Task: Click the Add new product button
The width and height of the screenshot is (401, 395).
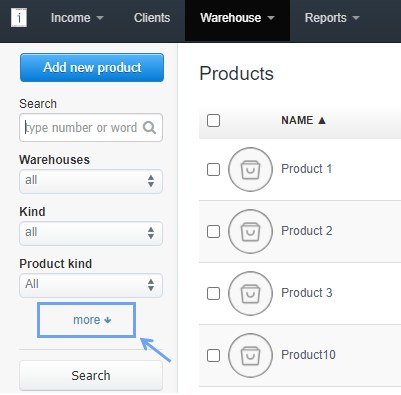Action: (x=92, y=67)
